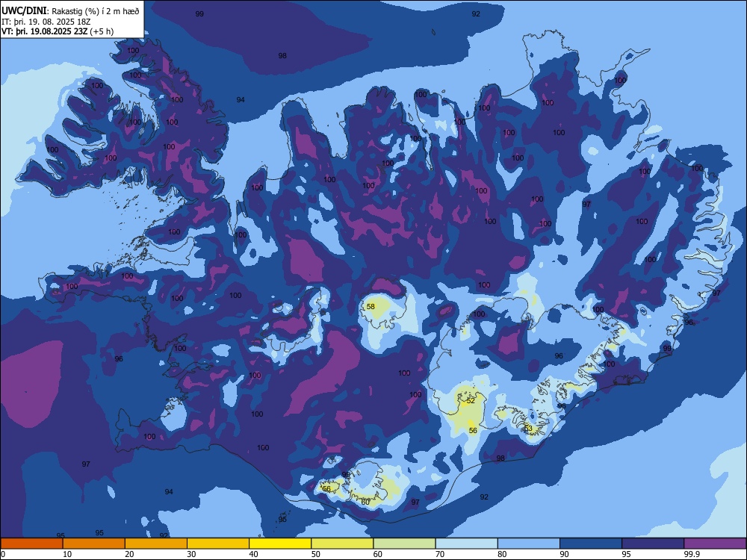Image resolution: width=747 pixels, height=560 pixels.
Task: Click the 10–20 orange legend swatch
Action: tap(94, 544)
